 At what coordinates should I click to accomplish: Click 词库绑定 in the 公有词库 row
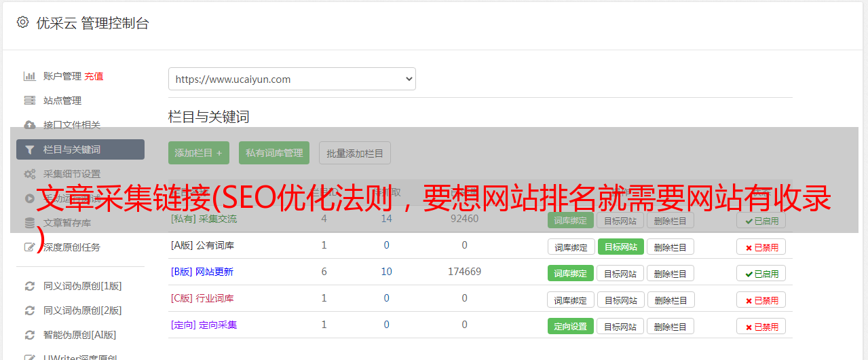tap(571, 247)
